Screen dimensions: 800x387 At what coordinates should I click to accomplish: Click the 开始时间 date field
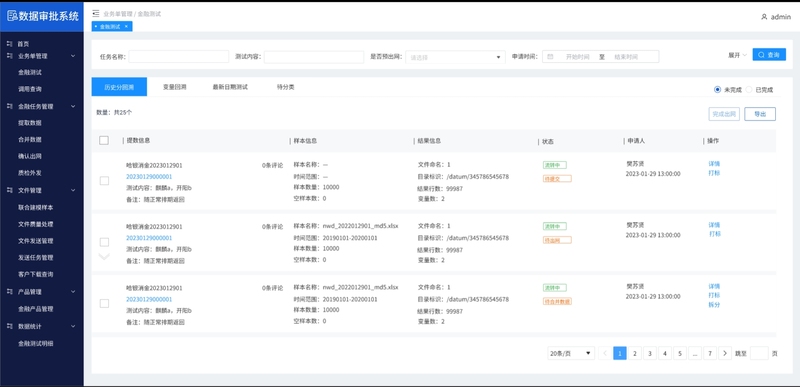pos(577,57)
